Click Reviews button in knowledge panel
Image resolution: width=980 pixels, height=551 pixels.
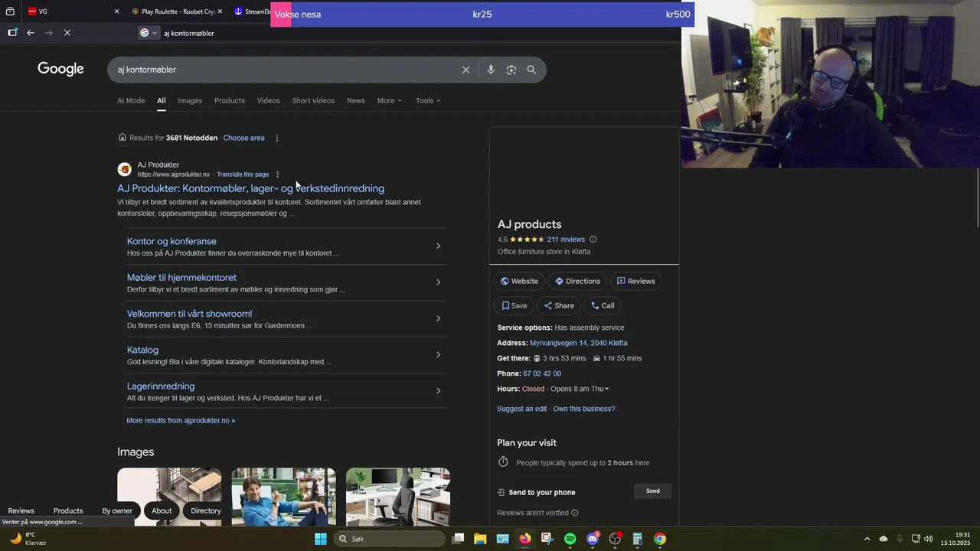pyautogui.click(x=635, y=281)
